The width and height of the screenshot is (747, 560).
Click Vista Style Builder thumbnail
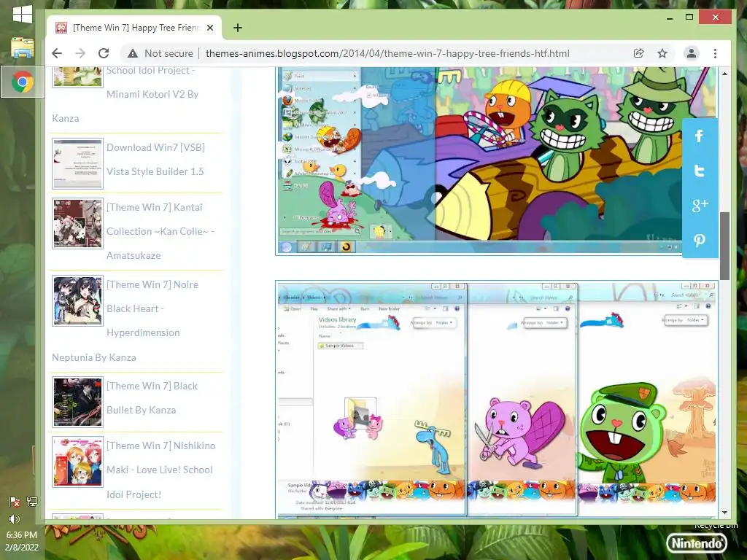[x=77, y=163]
